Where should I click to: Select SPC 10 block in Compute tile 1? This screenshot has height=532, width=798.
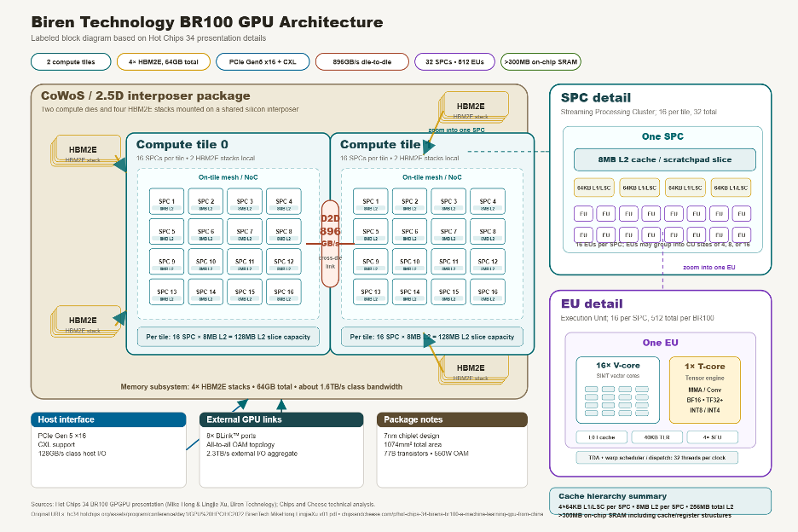pos(410,262)
